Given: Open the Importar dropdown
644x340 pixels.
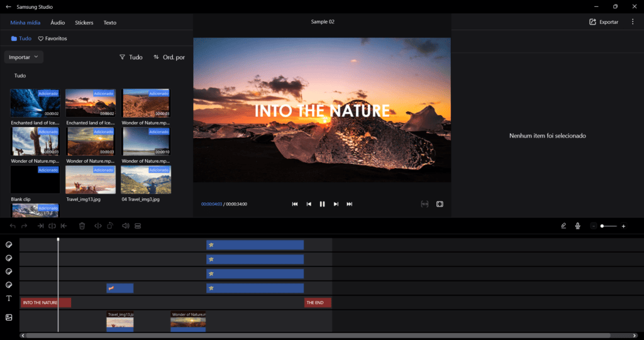Looking at the screenshot, I should [24, 57].
